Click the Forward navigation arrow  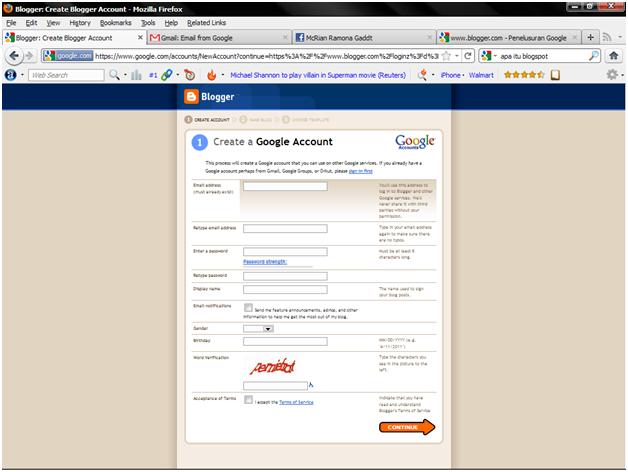29,56
